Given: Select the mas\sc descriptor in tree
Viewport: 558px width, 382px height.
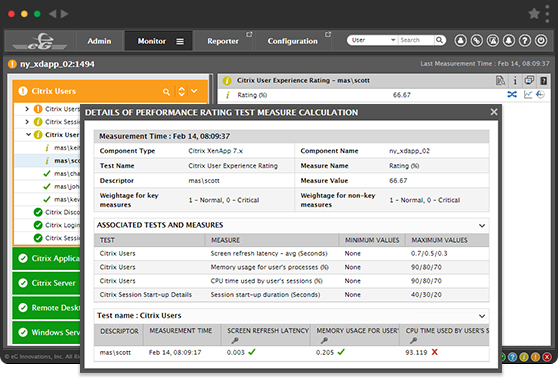Looking at the screenshot, I should (67, 161).
